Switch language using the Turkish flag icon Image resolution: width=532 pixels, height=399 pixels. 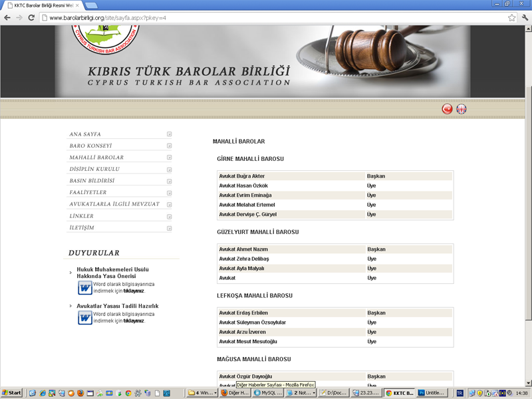(x=447, y=109)
